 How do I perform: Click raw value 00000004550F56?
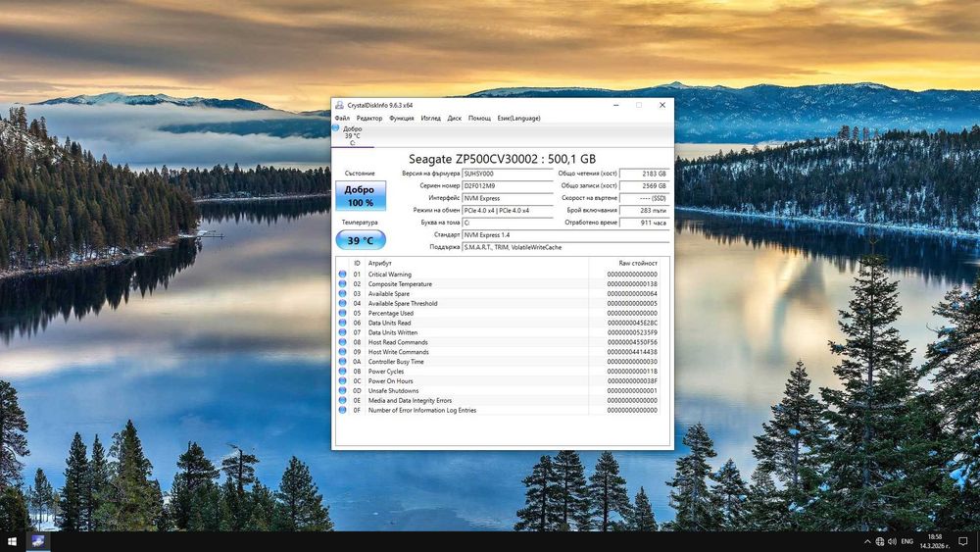point(632,342)
